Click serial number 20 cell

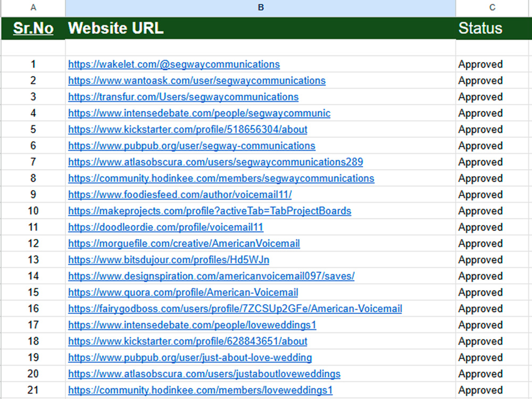point(33,373)
